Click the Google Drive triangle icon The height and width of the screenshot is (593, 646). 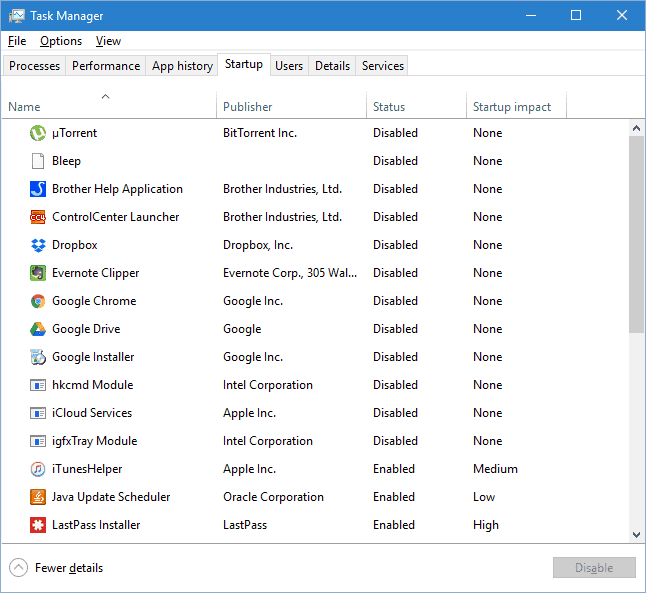point(38,329)
